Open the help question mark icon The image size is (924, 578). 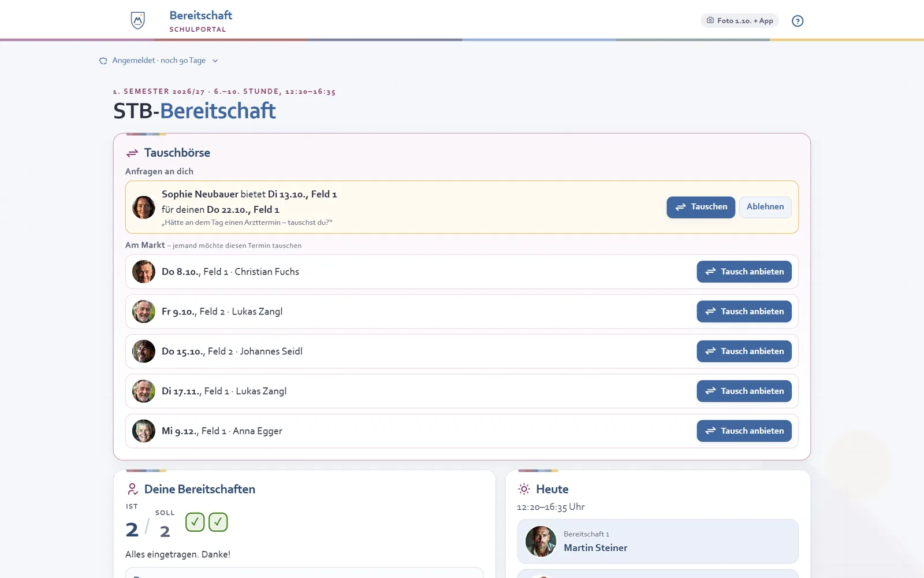pos(798,21)
